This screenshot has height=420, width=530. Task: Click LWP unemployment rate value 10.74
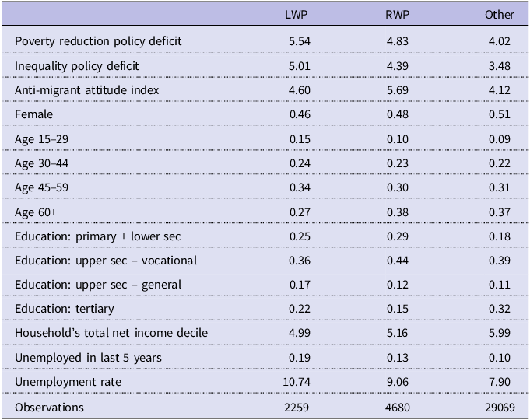pos(297,382)
